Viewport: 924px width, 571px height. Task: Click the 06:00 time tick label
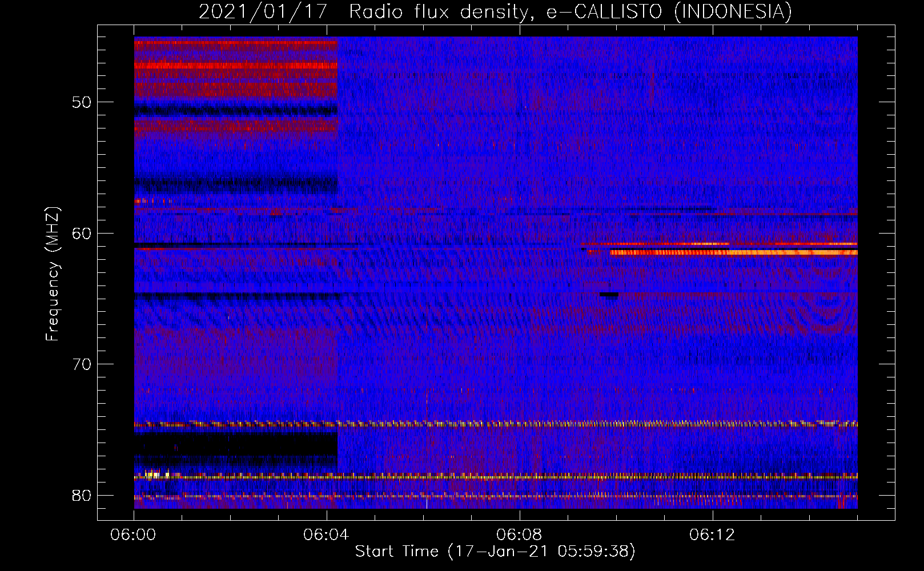click(134, 535)
